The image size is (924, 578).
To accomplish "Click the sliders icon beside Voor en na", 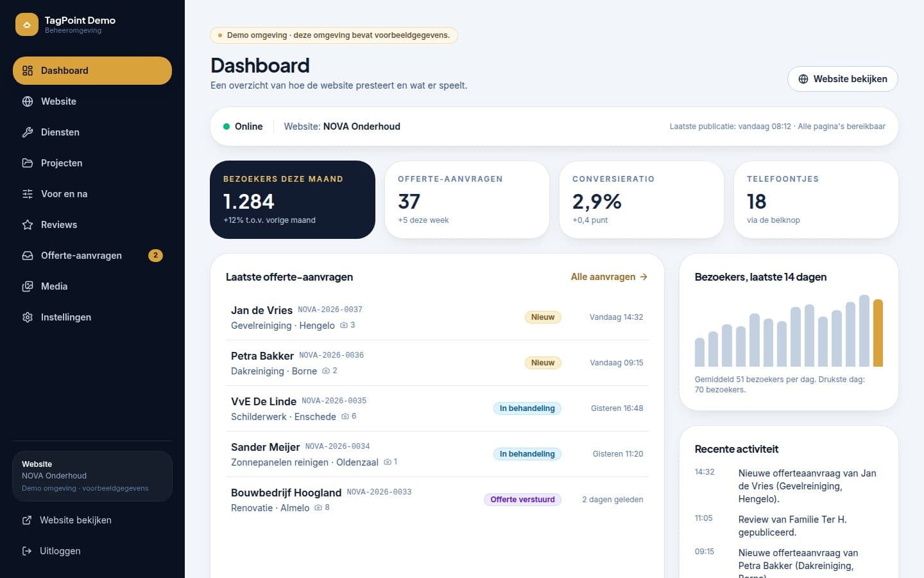I will [x=28, y=194].
